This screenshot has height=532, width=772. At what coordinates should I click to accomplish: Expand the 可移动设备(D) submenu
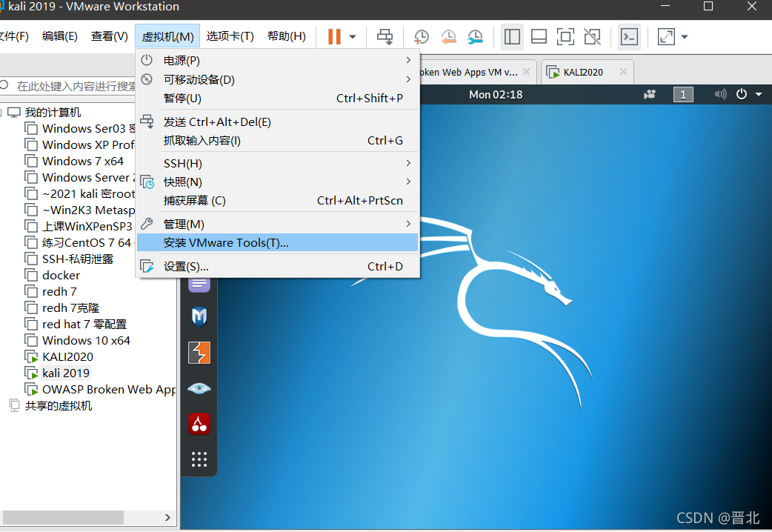pyautogui.click(x=278, y=79)
